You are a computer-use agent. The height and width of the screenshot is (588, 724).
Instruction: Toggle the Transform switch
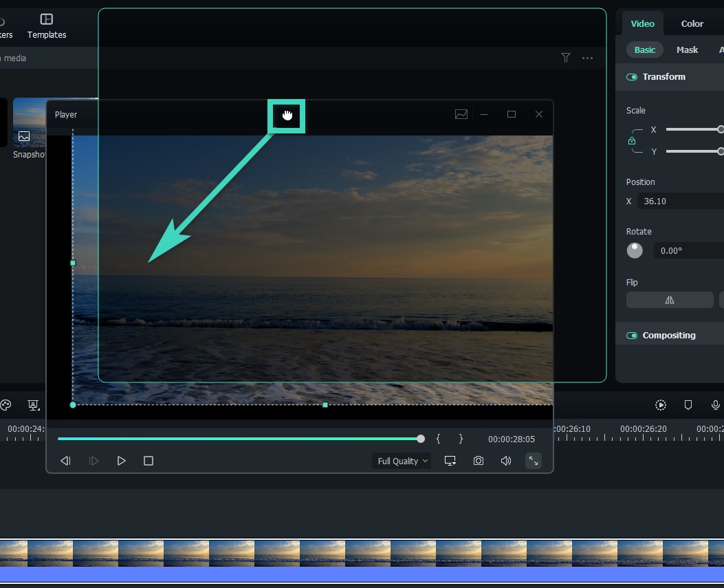[x=632, y=76]
